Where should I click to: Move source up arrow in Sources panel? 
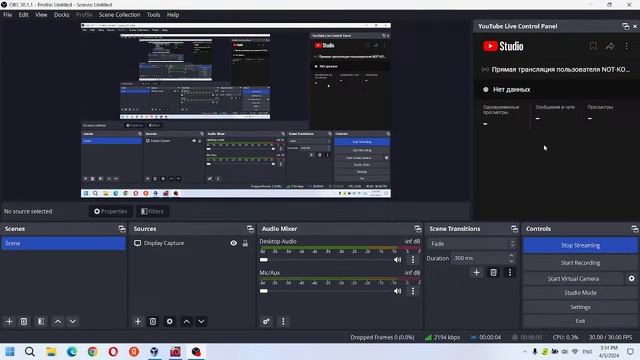[187, 321]
